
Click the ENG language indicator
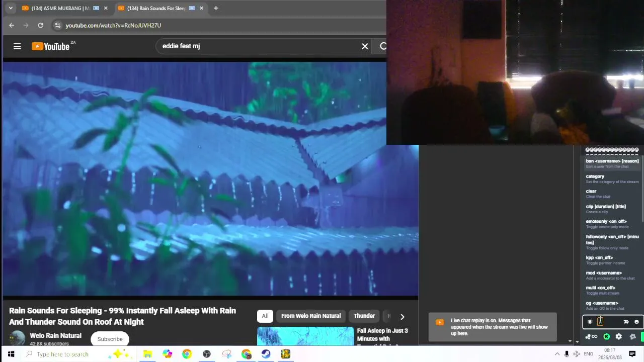[588, 354]
